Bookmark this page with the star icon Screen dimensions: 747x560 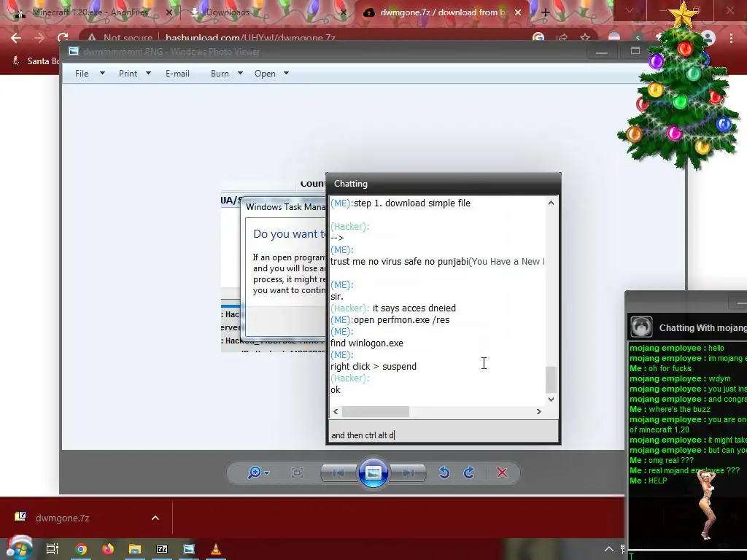pos(585,38)
